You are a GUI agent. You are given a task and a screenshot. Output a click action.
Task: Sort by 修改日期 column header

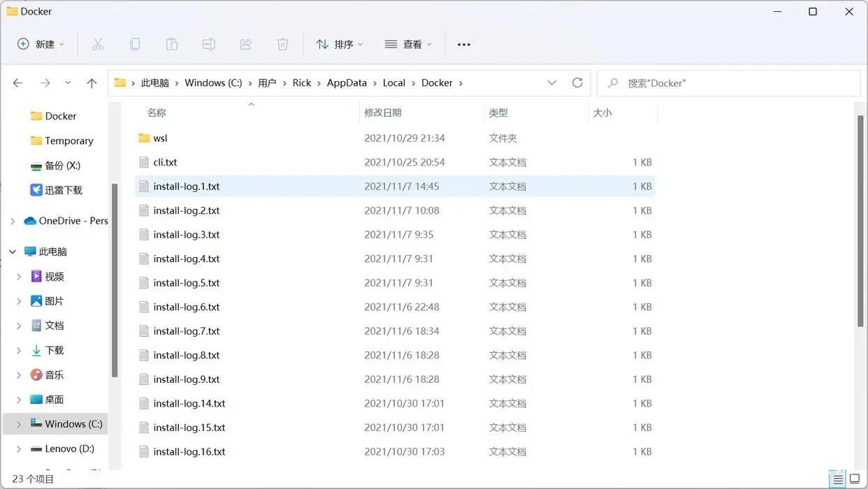(x=383, y=112)
